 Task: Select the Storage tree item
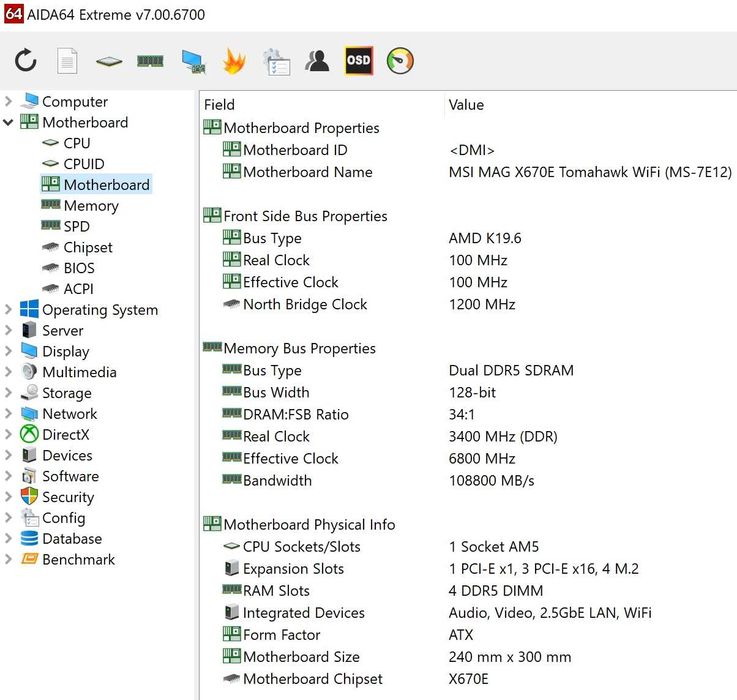click(56, 393)
